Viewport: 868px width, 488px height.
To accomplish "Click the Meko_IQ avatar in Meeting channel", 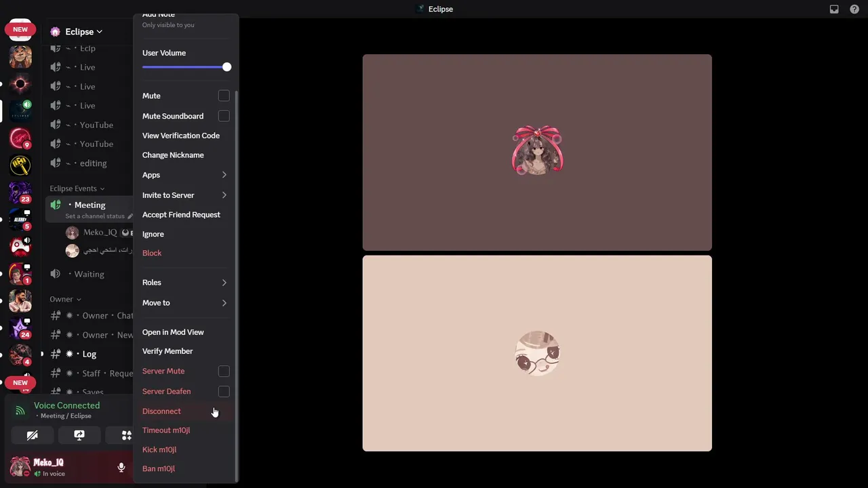I will pos(72,232).
